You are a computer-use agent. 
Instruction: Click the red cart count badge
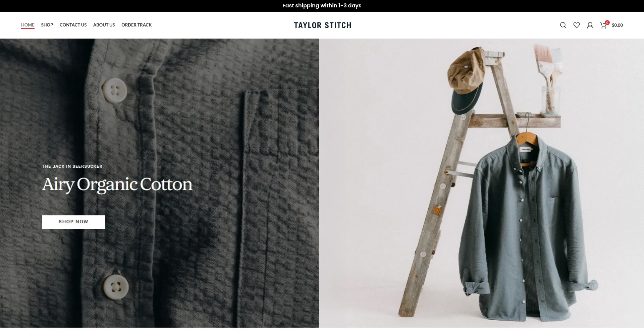coord(607,23)
